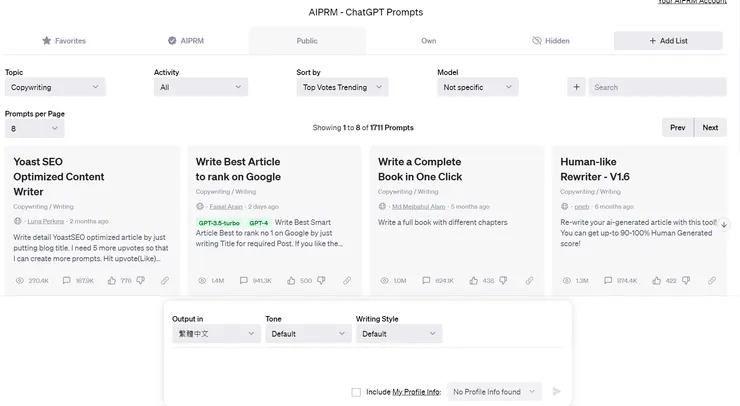Click the plus button beside Search
The width and height of the screenshot is (740, 406).
[x=576, y=87]
